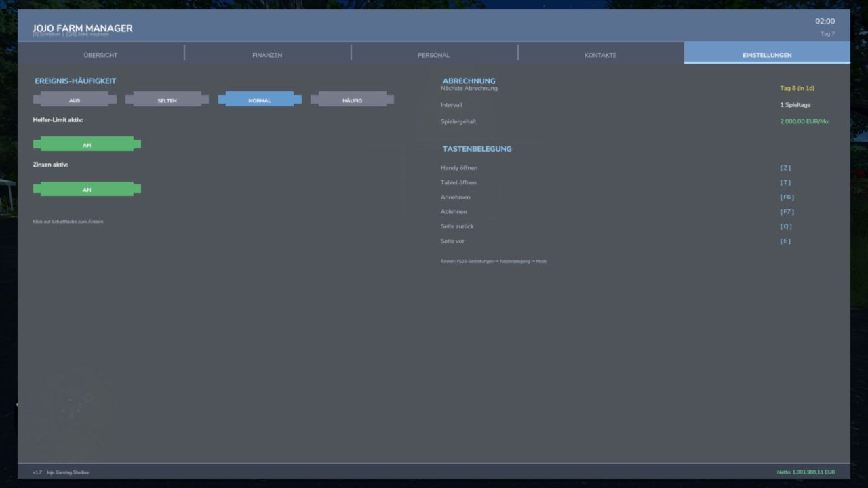Click the EINSTELLUNGEN tab

coord(767,55)
